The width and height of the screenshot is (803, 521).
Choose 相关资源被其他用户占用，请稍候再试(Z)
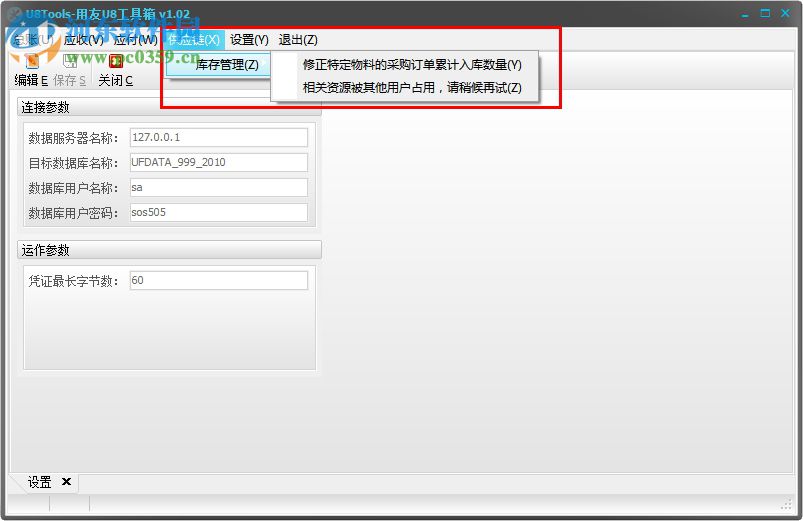(412, 88)
